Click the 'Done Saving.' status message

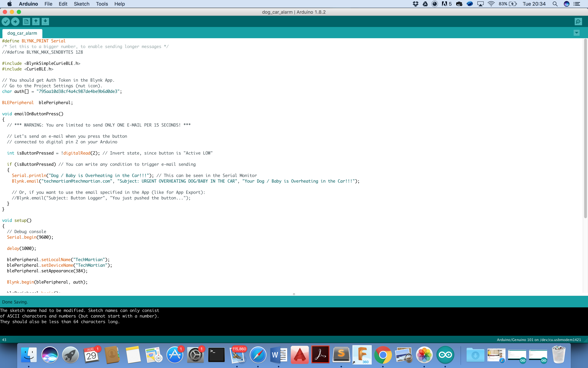15,302
